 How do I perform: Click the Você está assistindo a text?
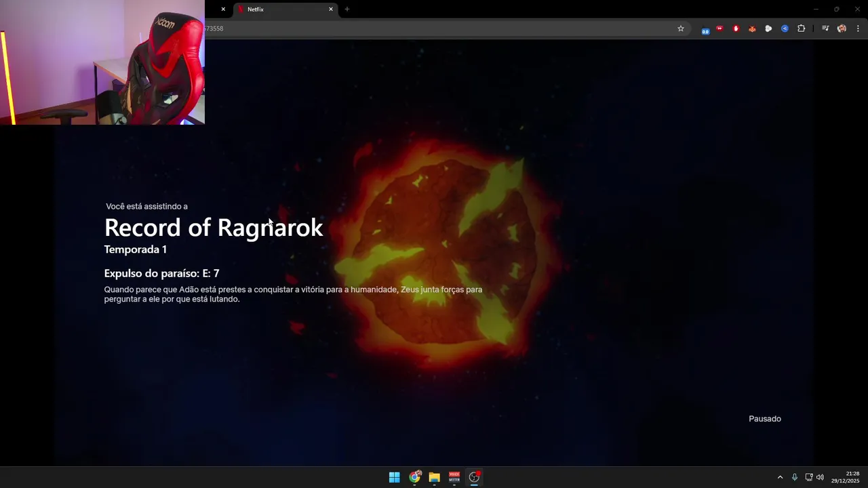click(146, 206)
